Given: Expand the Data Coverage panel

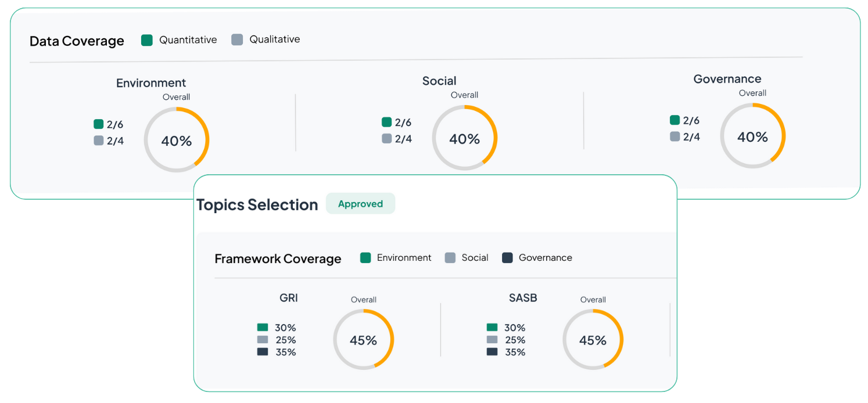Looking at the screenshot, I should click(x=77, y=41).
